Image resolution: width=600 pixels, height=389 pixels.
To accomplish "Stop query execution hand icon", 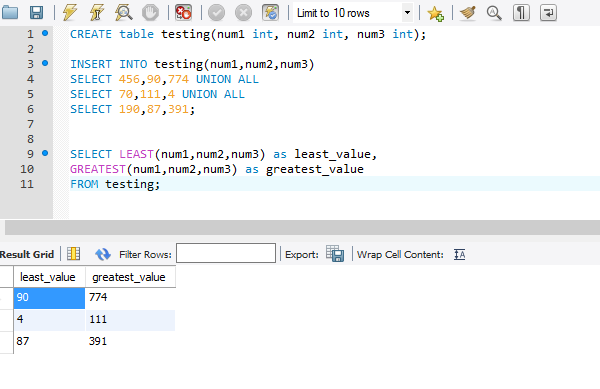I will 150,13.
